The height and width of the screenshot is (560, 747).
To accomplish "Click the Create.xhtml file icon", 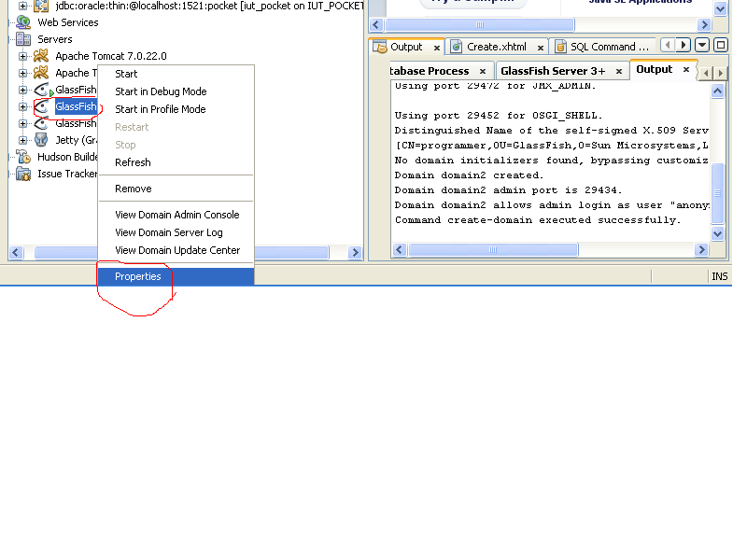I will (457, 47).
